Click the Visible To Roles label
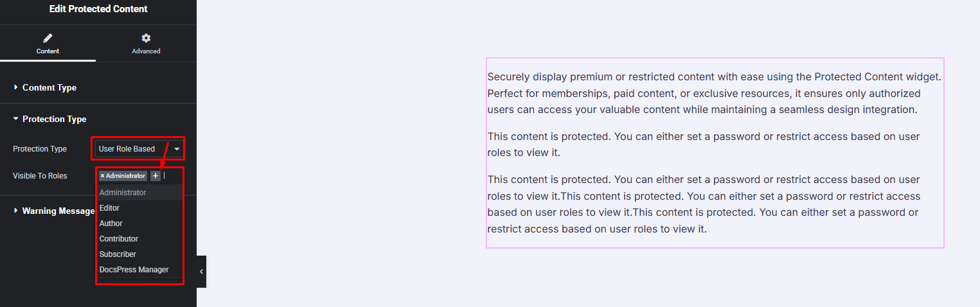The height and width of the screenshot is (307, 980). click(x=40, y=176)
